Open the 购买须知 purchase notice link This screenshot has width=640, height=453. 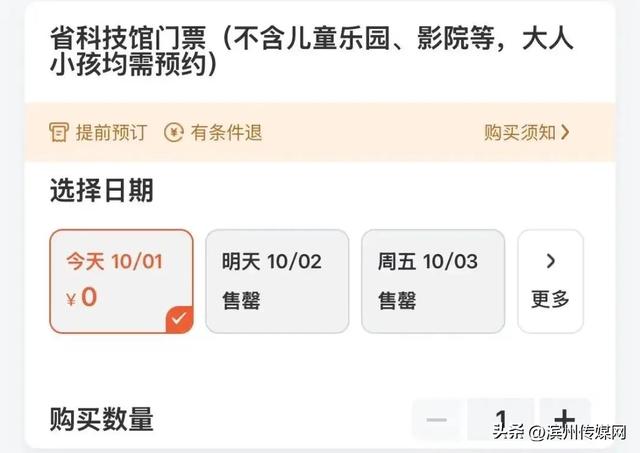click(519, 132)
